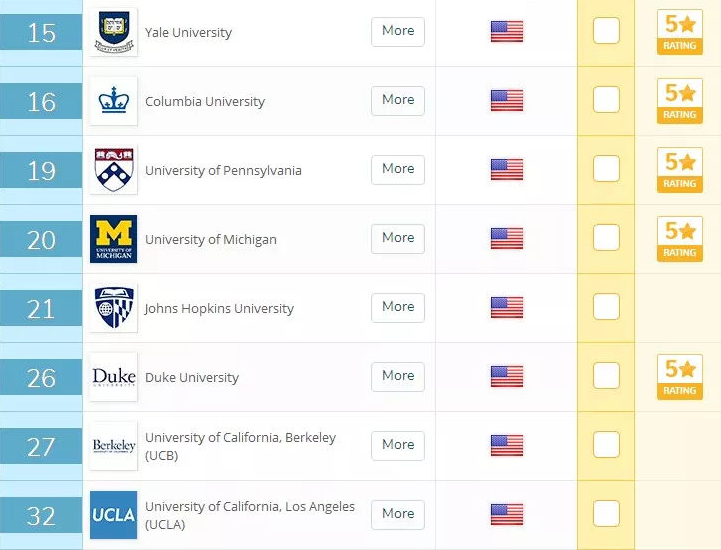Expand More details for Johns Hopkins University

click(398, 308)
